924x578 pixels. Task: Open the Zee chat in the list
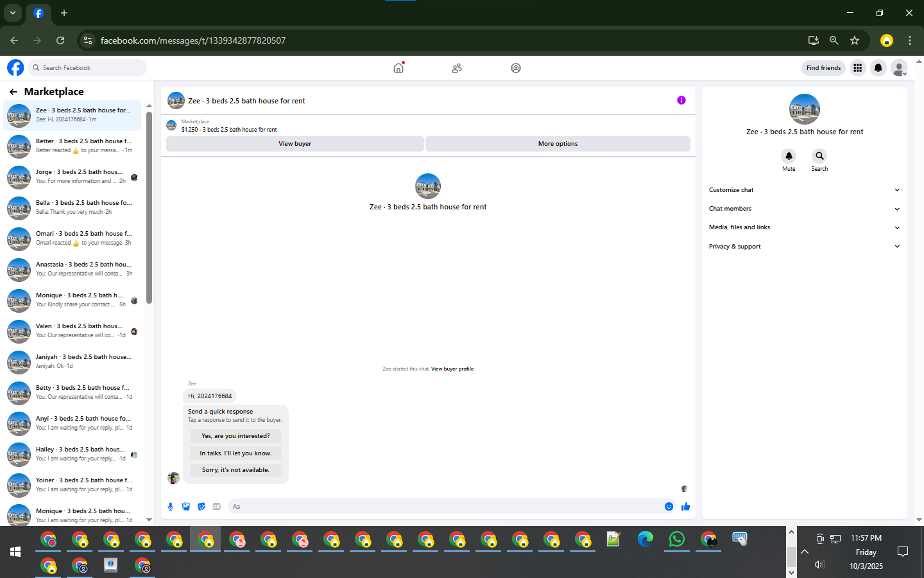[73, 116]
